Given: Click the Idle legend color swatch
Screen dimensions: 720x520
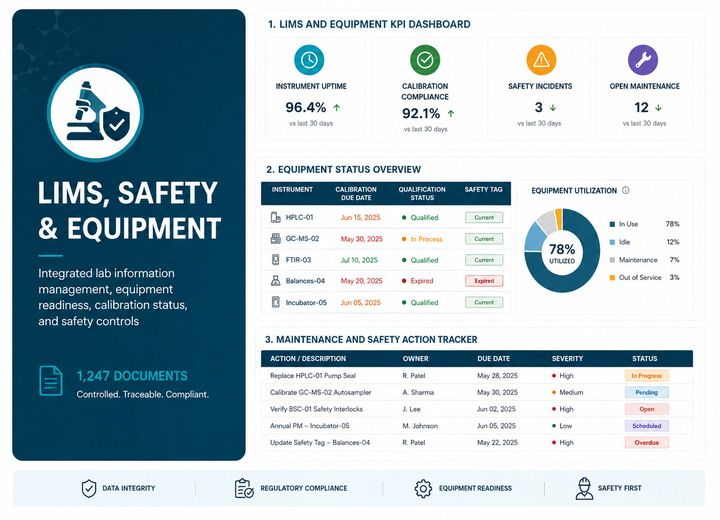Looking at the screenshot, I should point(612,242).
